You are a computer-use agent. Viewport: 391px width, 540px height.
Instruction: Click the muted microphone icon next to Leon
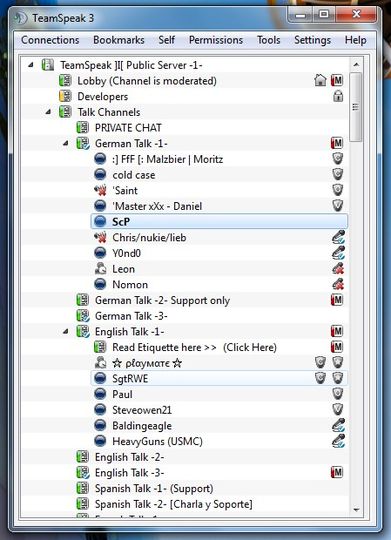[x=338, y=268]
